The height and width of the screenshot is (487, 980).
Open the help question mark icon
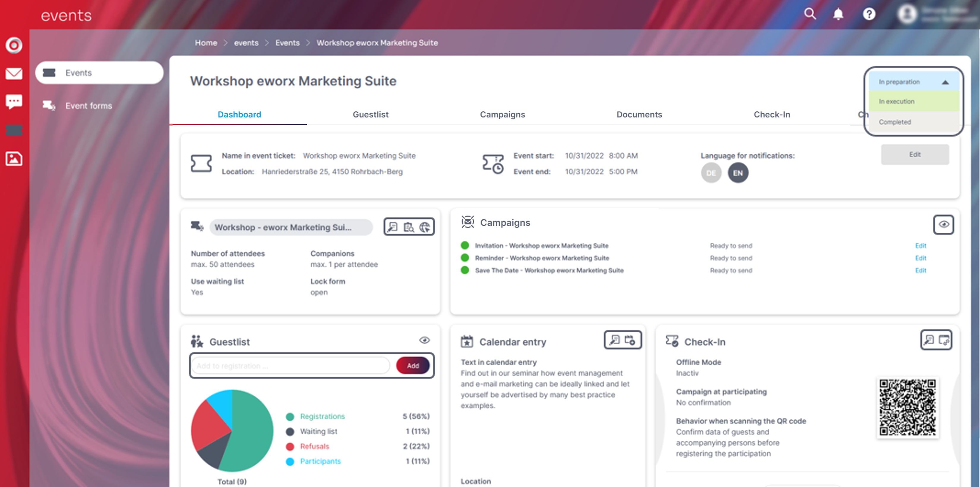tap(869, 14)
